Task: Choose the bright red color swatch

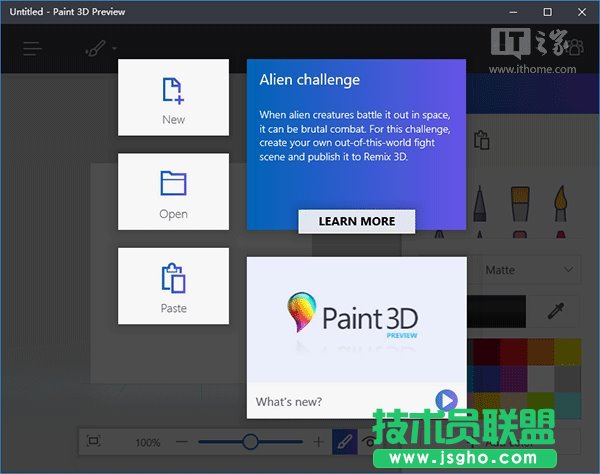Action: tap(514, 352)
